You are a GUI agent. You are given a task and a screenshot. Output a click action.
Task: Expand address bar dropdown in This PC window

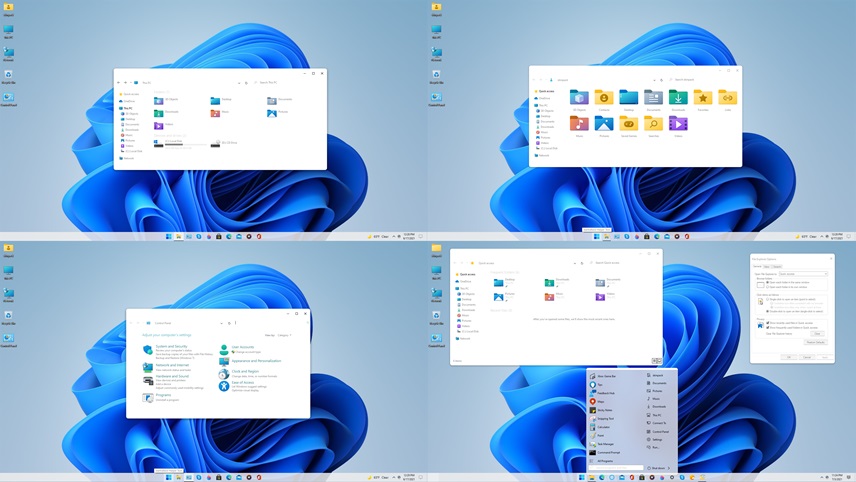pyautogui.click(x=239, y=83)
